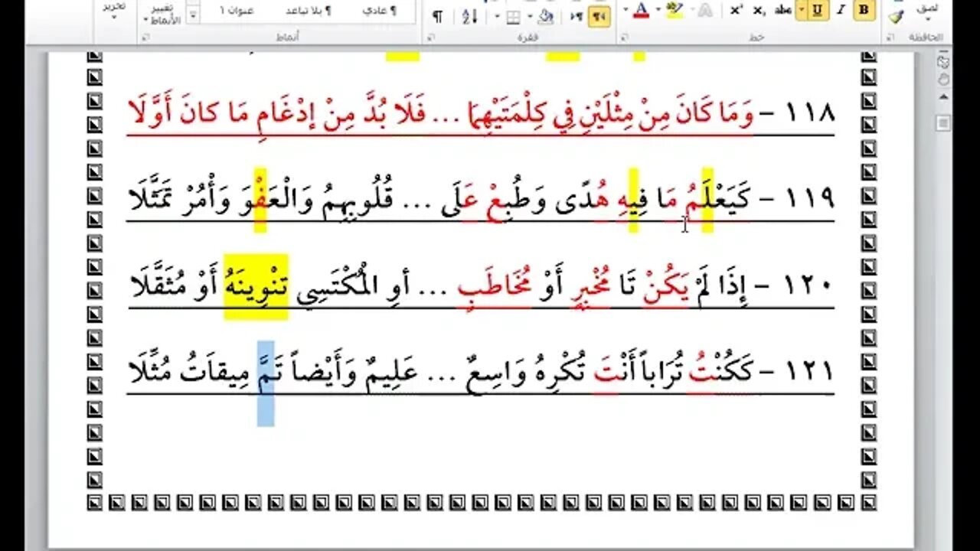Open the Underline style dropdown arrow
Screen dimensions: 980x551
pos(802,9)
